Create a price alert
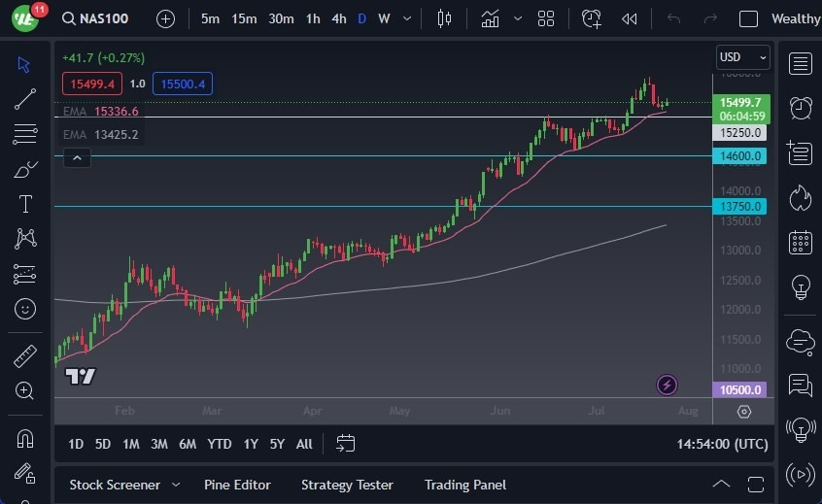Viewport: 822px width, 504px height. click(x=592, y=18)
